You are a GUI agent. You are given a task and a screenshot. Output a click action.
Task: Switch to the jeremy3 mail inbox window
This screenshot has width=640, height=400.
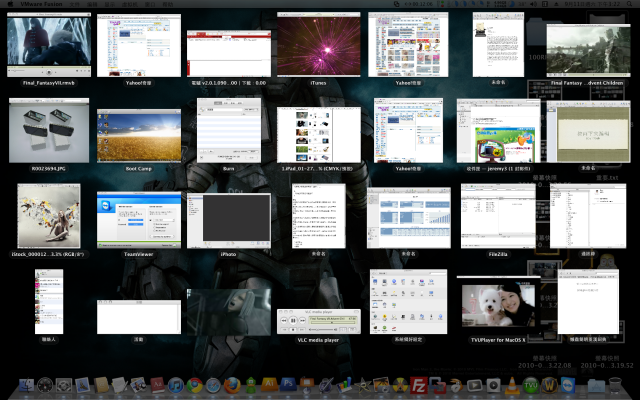pyautogui.click(x=498, y=130)
